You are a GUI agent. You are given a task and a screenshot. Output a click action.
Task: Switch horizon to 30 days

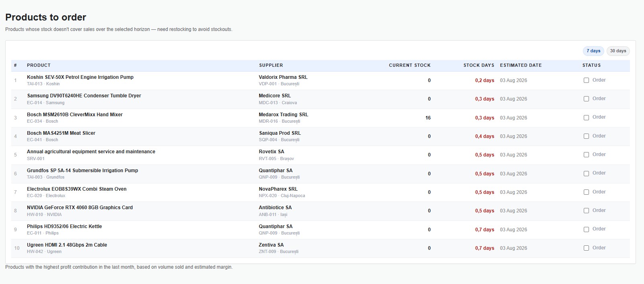click(x=618, y=51)
